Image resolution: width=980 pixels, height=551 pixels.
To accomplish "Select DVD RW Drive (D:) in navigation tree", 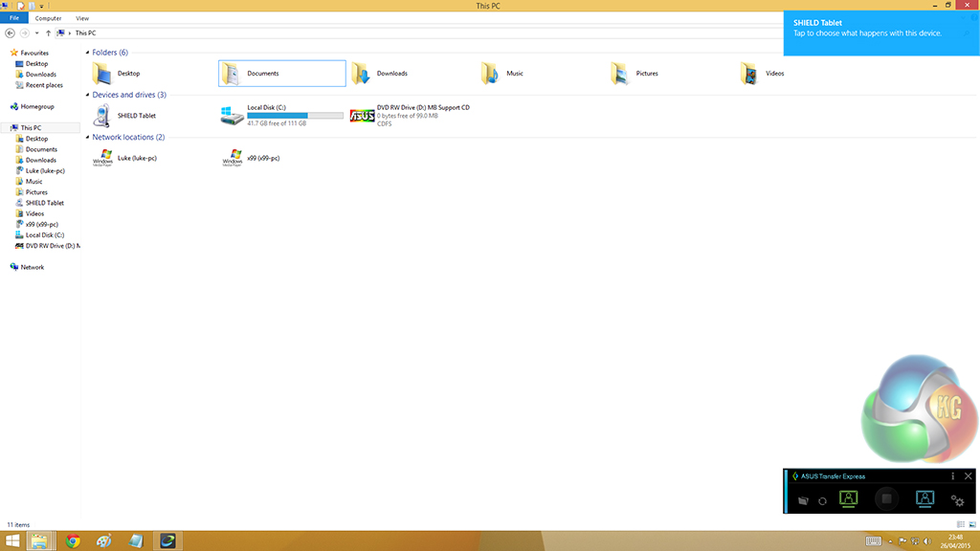I will tap(48, 246).
